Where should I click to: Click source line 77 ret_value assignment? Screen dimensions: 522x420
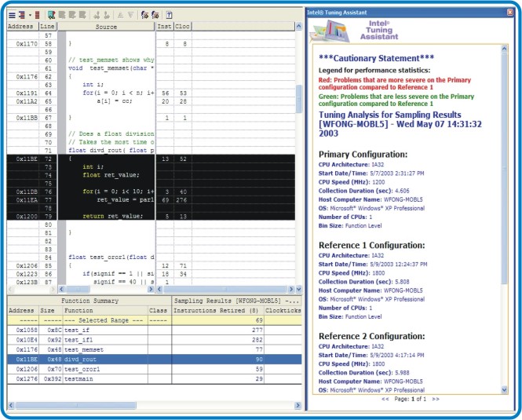click(126, 200)
